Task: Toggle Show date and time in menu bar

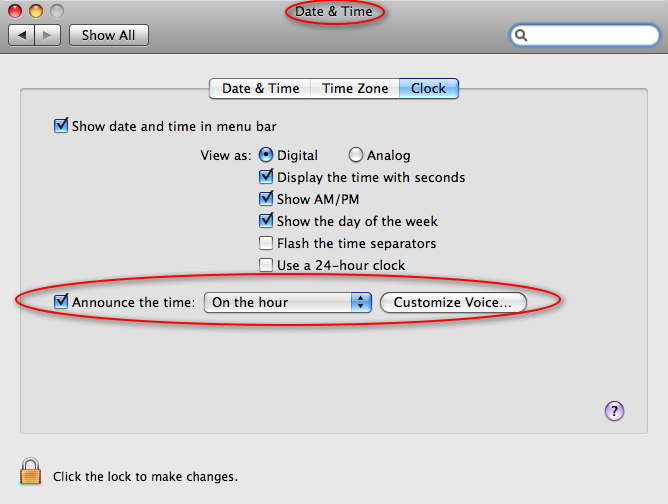Action: (x=61, y=126)
